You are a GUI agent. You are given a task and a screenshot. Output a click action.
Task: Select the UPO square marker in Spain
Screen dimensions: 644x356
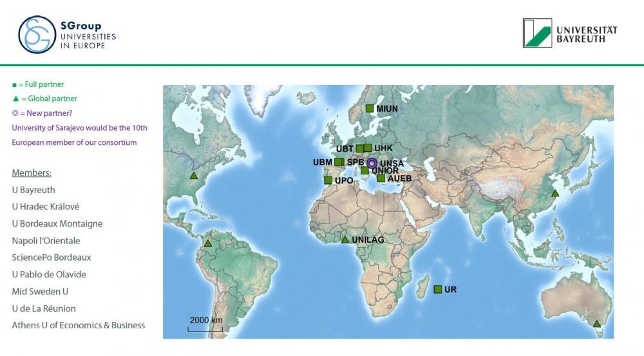(328, 180)
